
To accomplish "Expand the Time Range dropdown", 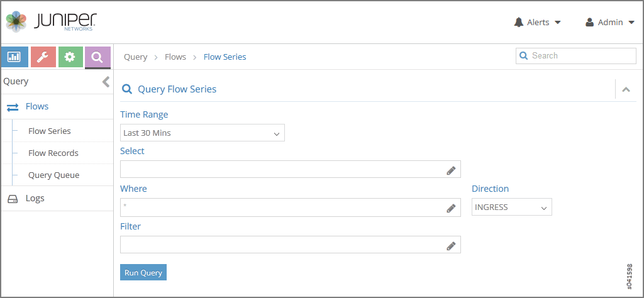I will click(x=202, y=133).
